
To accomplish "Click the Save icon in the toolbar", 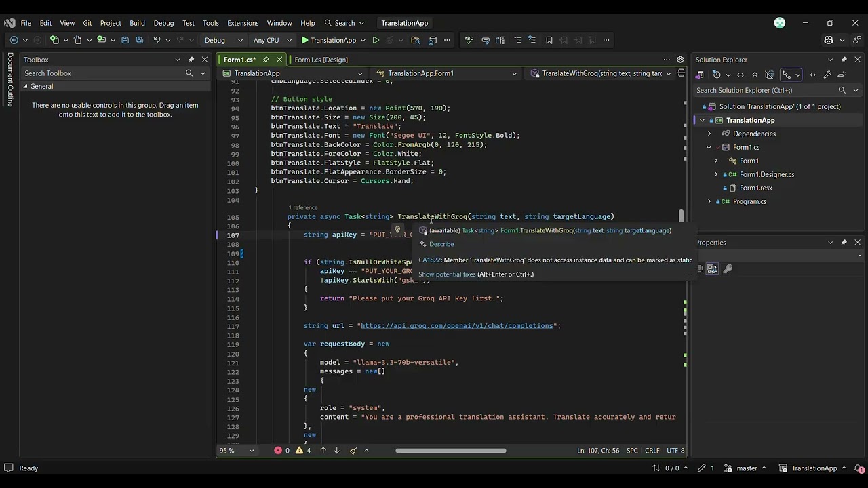I will coord(125,40).
